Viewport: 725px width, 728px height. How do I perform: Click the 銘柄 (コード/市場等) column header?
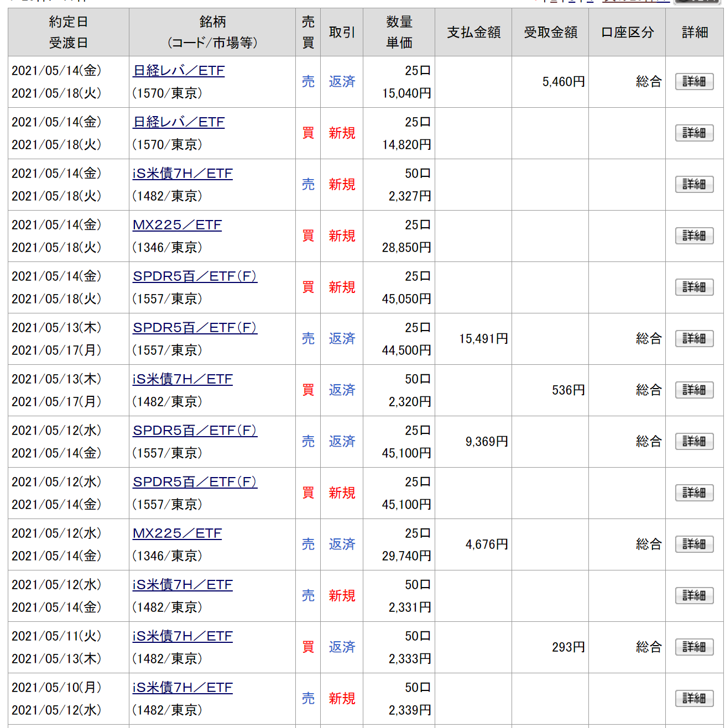212,32
